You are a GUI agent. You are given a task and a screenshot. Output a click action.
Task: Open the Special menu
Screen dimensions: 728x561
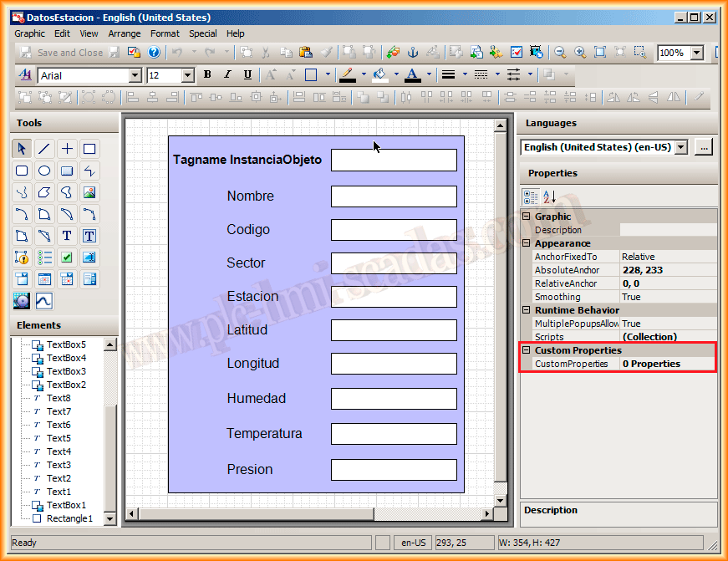click(202, 33)
